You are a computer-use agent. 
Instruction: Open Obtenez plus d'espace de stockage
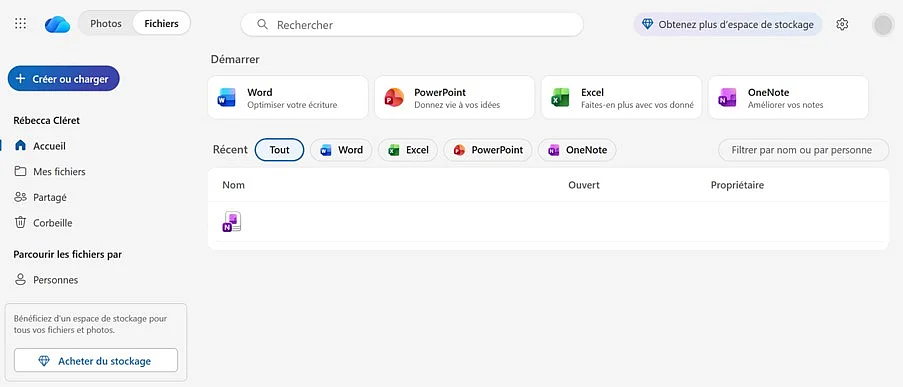(x=728, y=24)
